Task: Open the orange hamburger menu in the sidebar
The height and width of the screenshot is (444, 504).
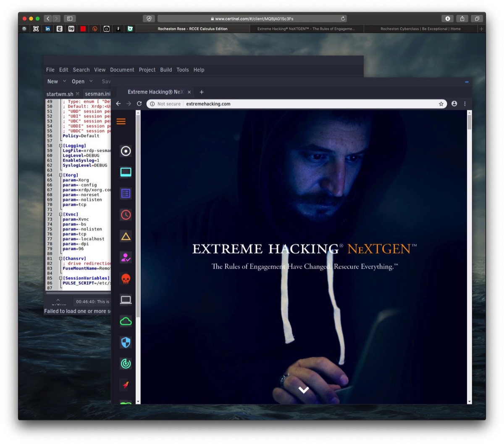Action: coord(121,122)
